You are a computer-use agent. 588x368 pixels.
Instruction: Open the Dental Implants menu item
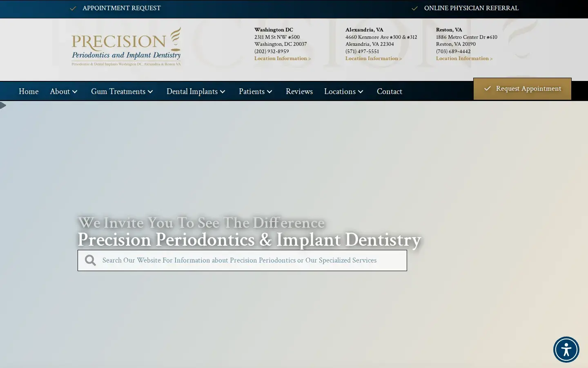[x=192, y=92]
